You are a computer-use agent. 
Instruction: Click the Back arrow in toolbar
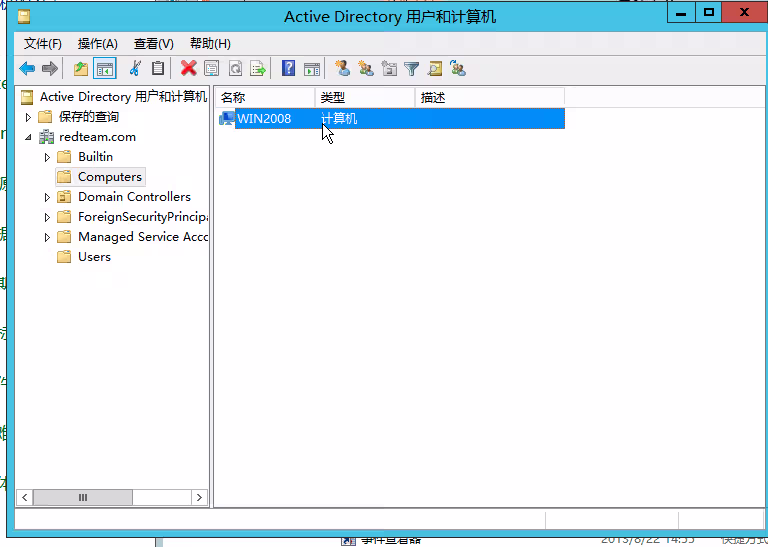click(27, 69)
